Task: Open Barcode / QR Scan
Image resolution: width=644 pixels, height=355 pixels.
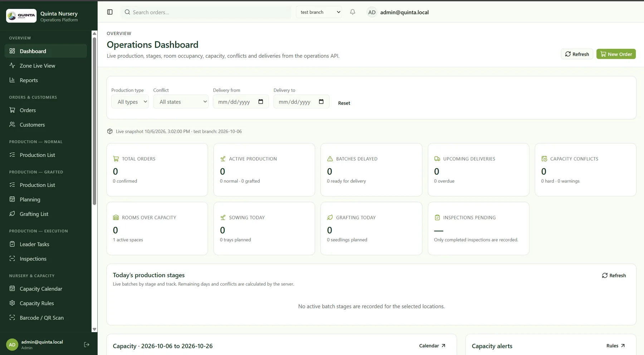Action: (46, 318)
